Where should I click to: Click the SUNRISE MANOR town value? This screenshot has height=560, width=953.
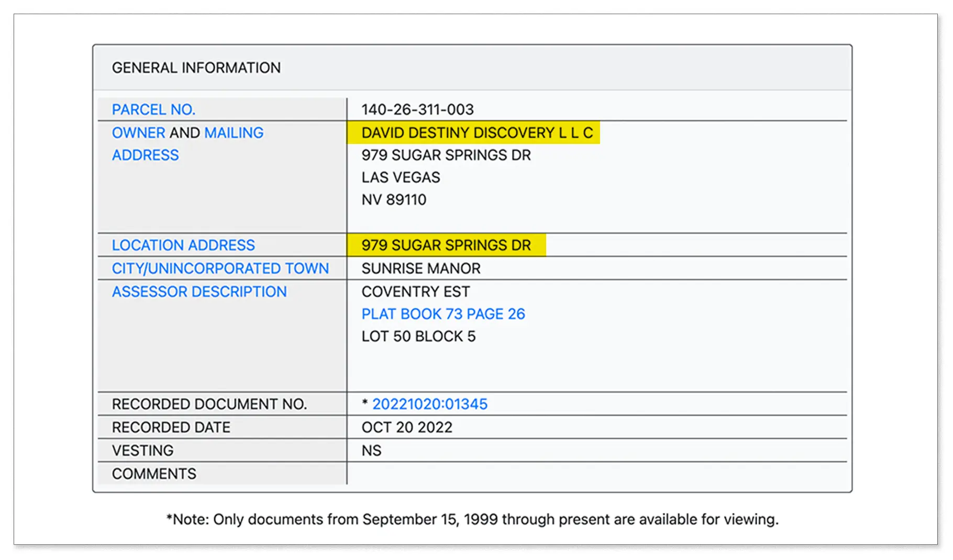point(420,268)
